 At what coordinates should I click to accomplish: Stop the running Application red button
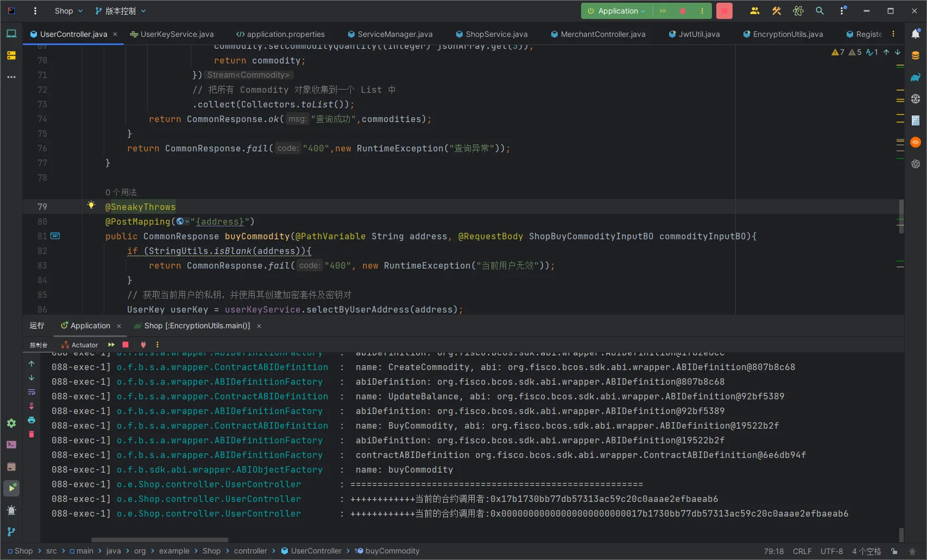(x=724, y=11)
